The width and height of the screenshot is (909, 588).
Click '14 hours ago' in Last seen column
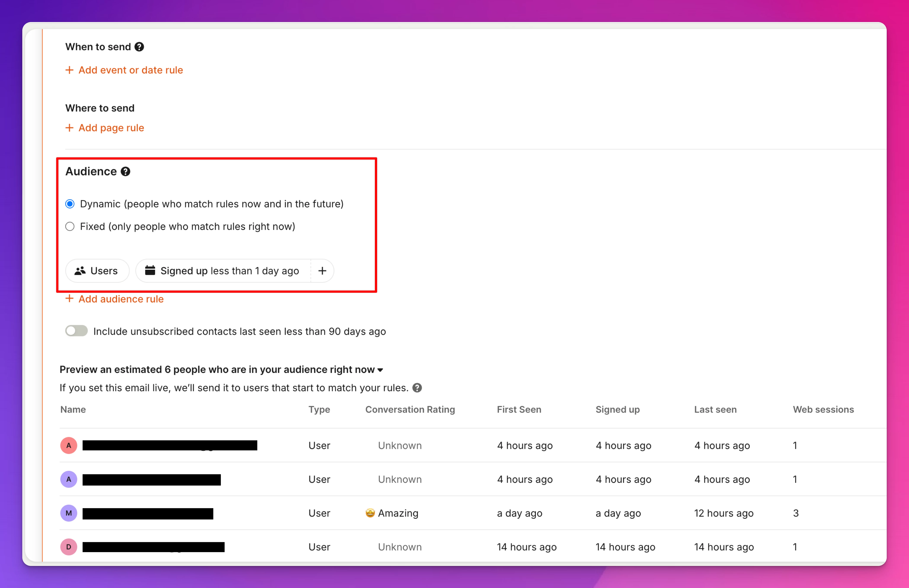tap(724, 547)
